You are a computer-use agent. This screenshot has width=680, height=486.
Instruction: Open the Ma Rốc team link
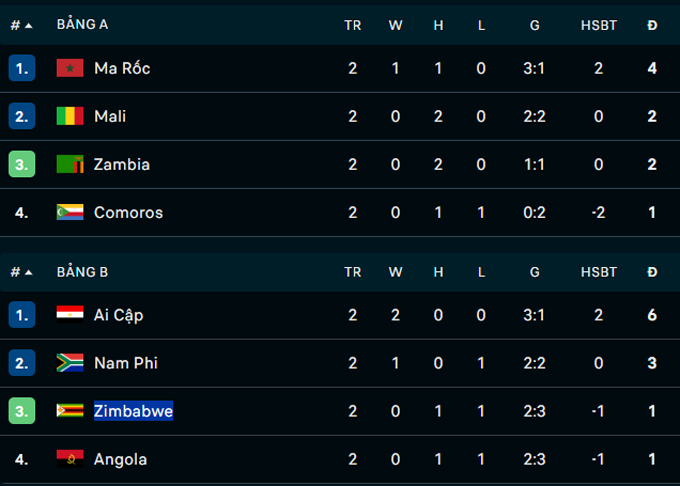point(122,68)
